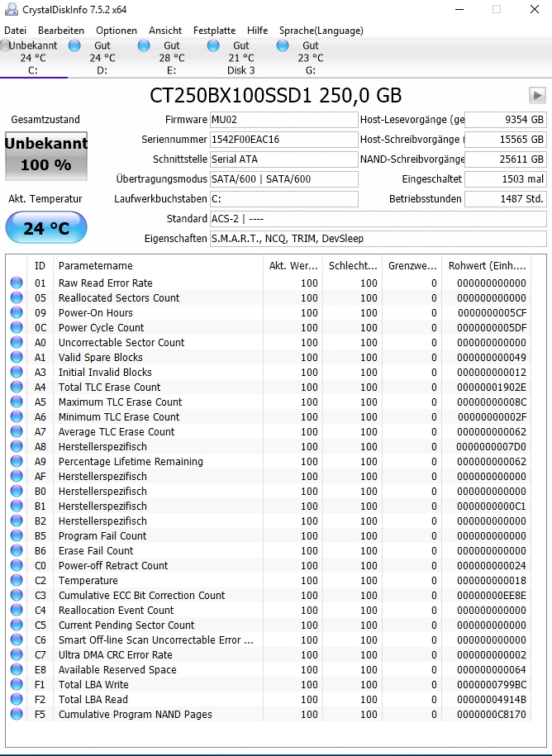Click status orb for Initial Invalid Blocks
This screenshot has height=756, width=552.
point(17,372)
